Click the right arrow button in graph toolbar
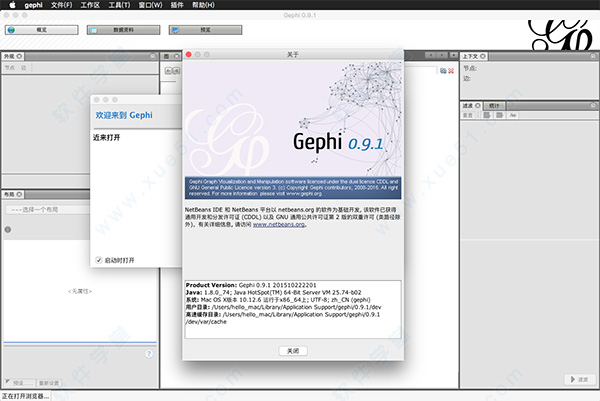Screen dimensions: 600x401 pos(176,70)
